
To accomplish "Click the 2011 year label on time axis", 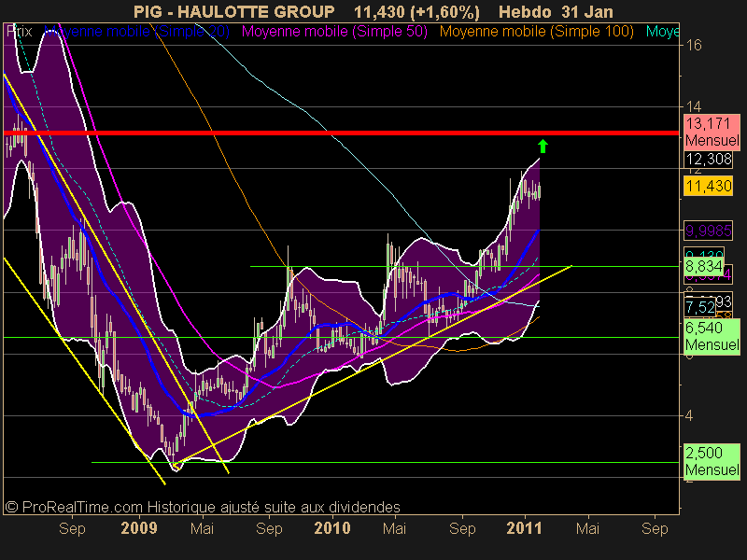I will tap(524, 528).
